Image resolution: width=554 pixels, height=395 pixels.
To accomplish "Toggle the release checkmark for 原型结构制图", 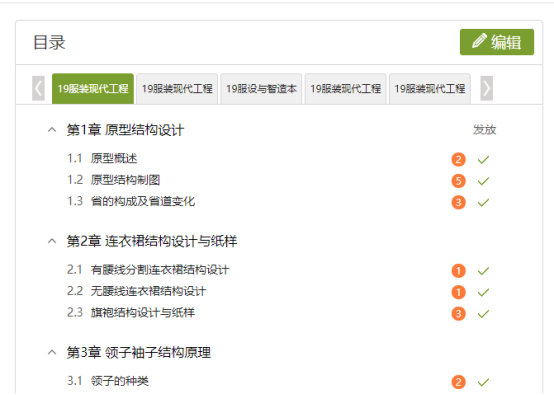I will 483,181.
